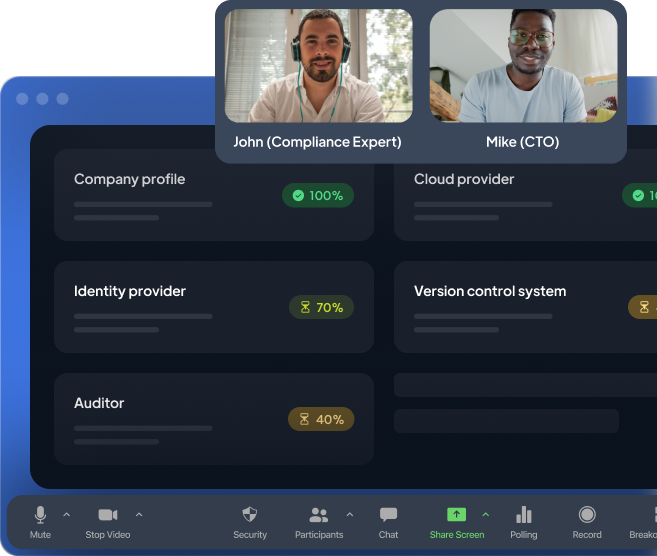Viewport: 657px width, 556px height.
Task: Click the John (Compliance Expert) name label
Action: point(317,142)
